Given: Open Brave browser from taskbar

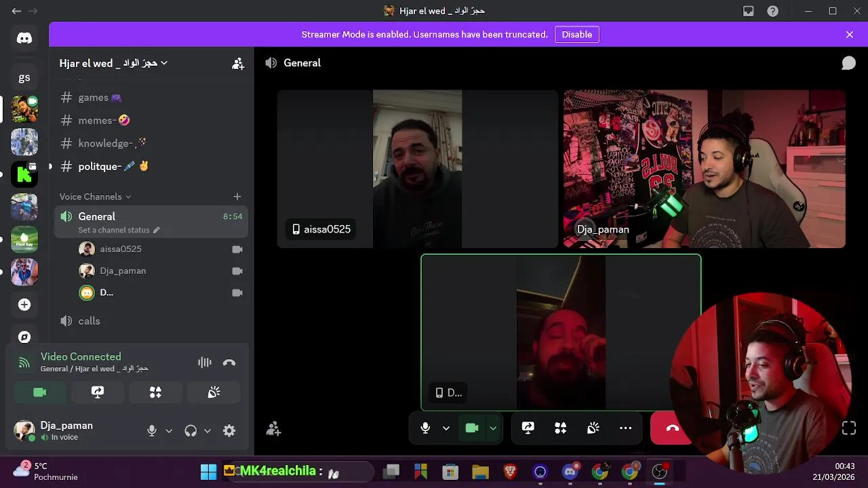Looking at the screenshot, I should coord(510,472).
